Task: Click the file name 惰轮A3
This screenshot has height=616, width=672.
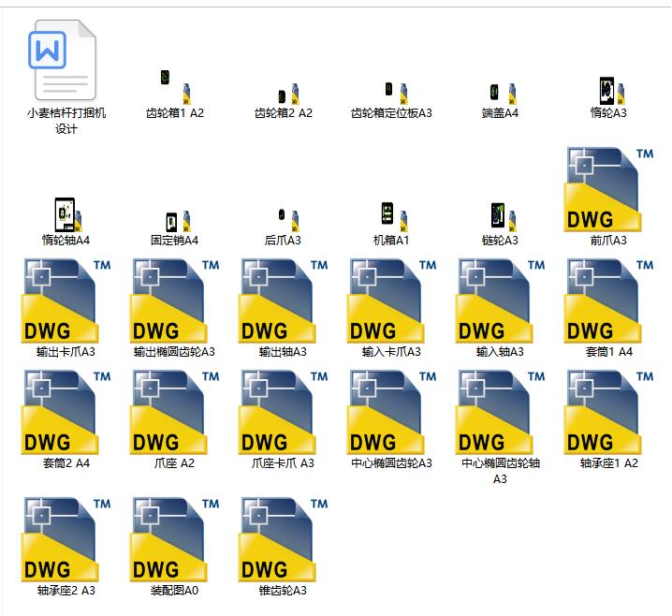Action: 608,113
